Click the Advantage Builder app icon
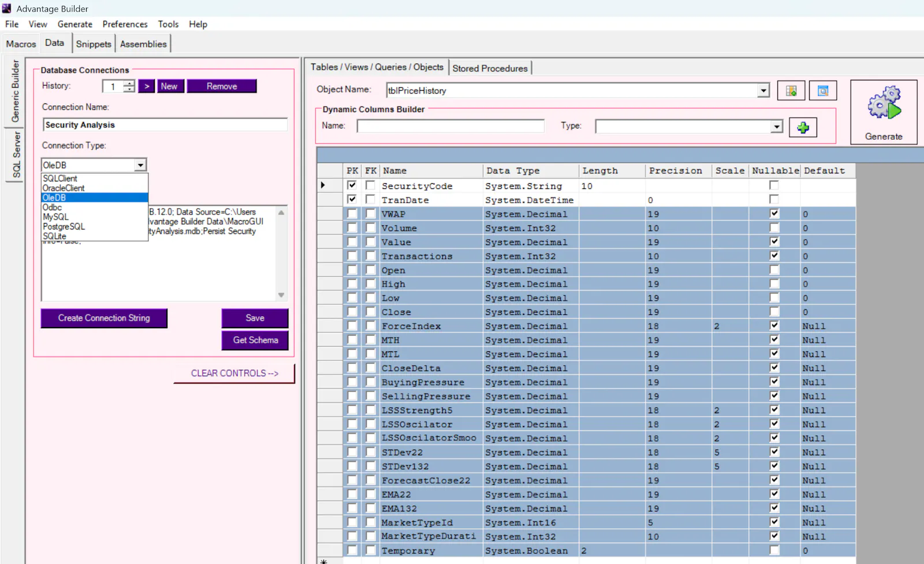The height and width of the screenshot is (564, 924). point(7,9)
